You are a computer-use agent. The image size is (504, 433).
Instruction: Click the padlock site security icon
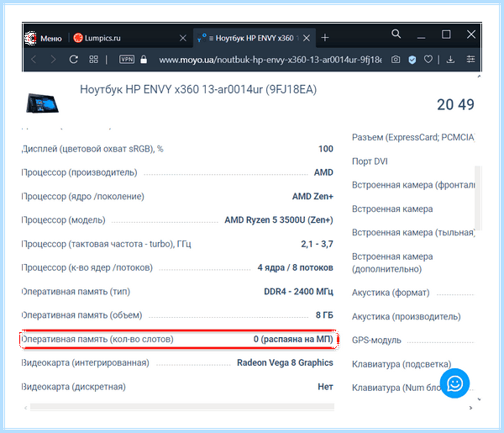click(x=144, y=59)
